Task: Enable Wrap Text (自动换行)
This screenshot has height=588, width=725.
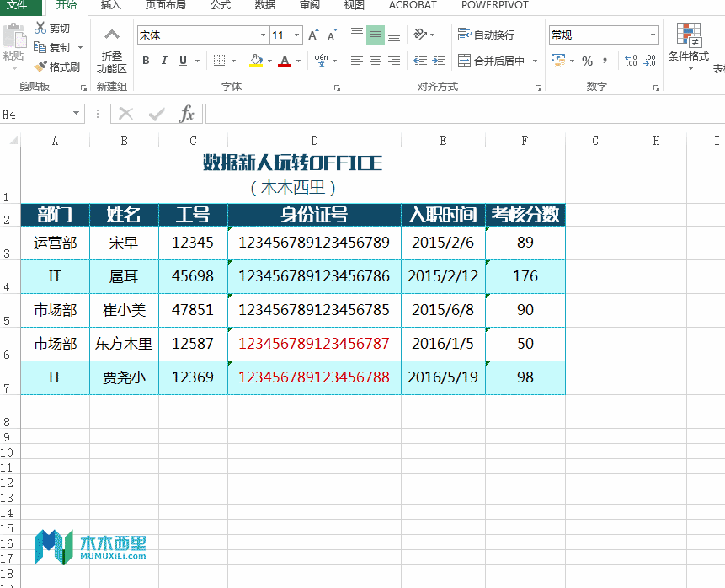Action: pyautogui.click(x=486, y=35)
